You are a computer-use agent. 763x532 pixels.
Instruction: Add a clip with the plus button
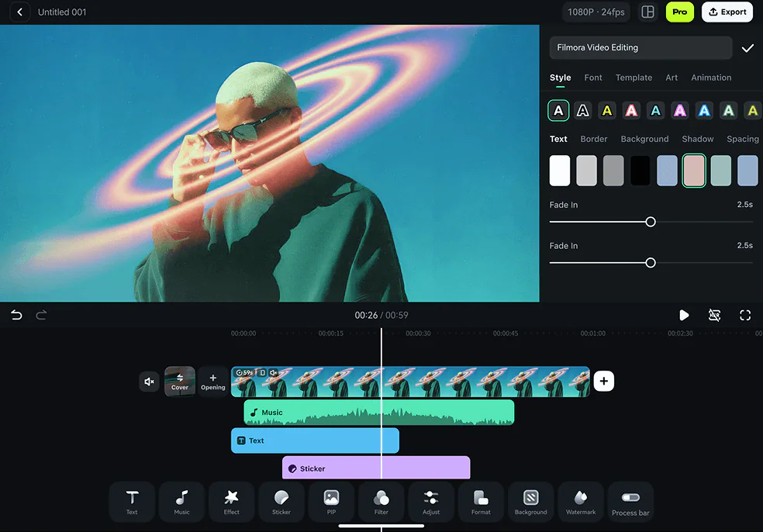pos(604,381)
